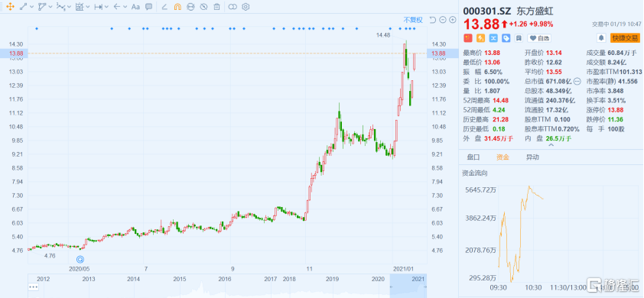644x298 pixels.
Task: Open the trend line tool dropdown arrow
Action: [31, 7]
